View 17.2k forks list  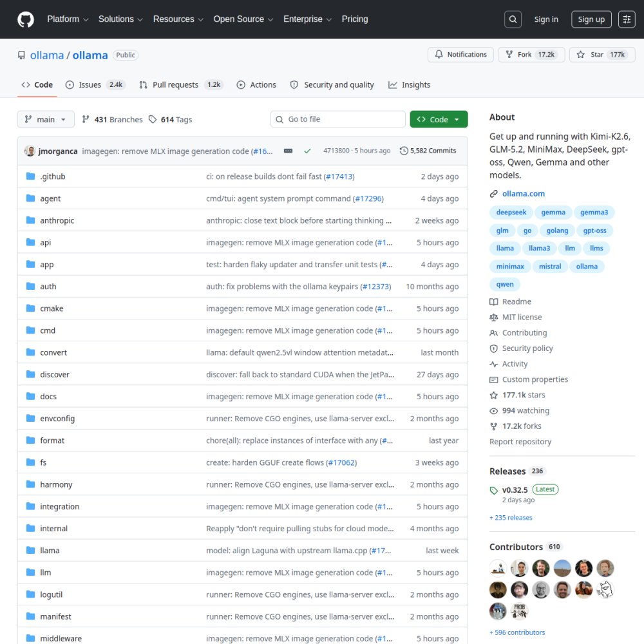(515, 426)
